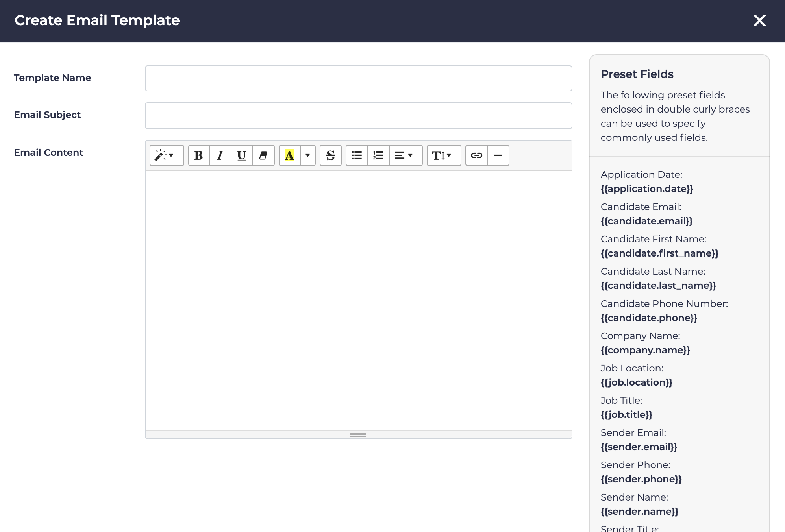Open the line height dropdown

click(x=443, y=155)
